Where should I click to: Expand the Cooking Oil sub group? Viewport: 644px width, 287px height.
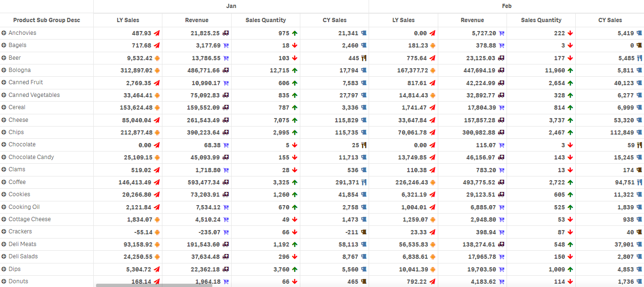click(5, 207)
